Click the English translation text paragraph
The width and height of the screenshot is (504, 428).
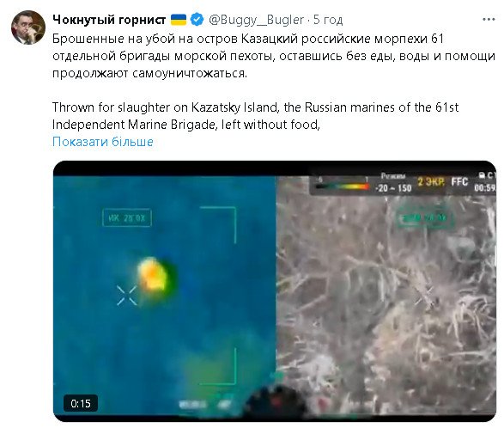tap(256, 115)
